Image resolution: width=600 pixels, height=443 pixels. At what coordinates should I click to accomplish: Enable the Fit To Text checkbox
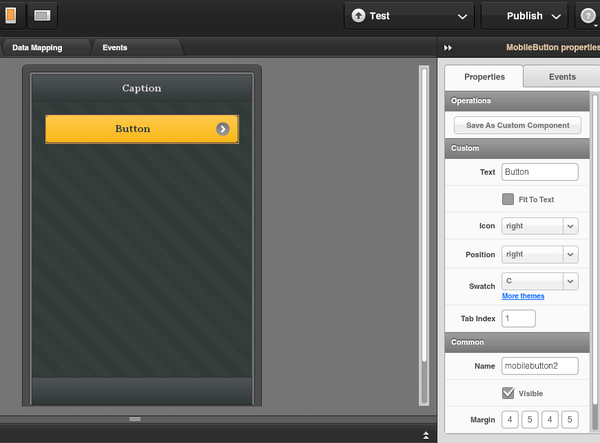click(508, 199)
